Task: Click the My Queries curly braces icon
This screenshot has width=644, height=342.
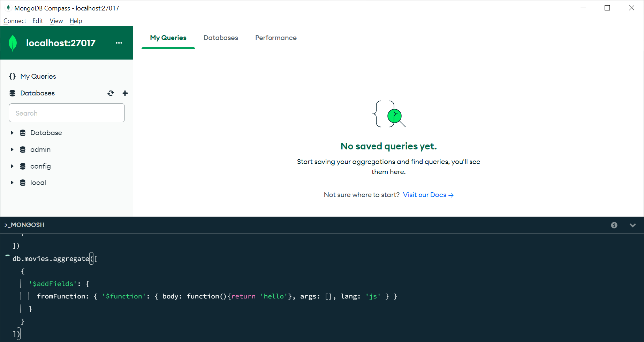Action: [13, 76]
